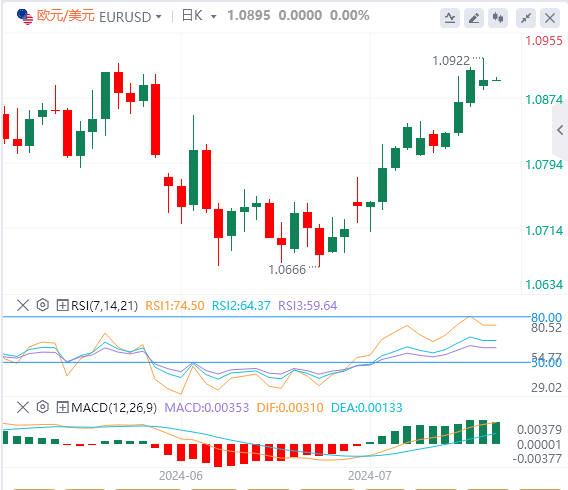Screen dimensions: 568x490
Task: Toggle the MACD panel expand plus box
Action: [x=62, y=407]
